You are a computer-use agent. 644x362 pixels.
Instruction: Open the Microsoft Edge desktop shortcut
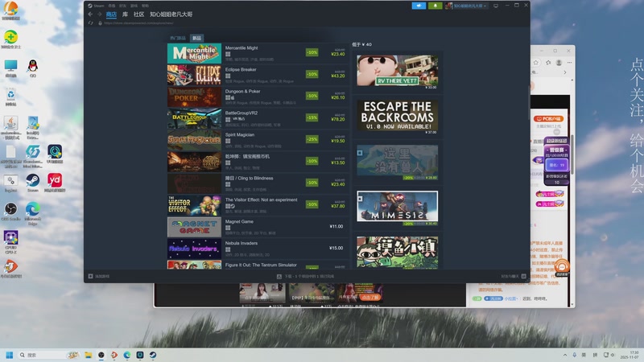(x=33, y=213)
